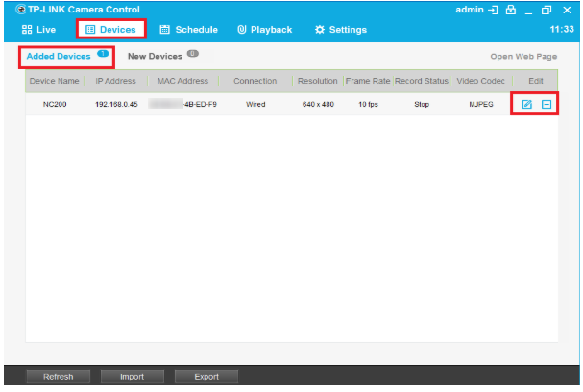Click the Export button
This screenshot has height=392, width=583.
tap(206, 377)
